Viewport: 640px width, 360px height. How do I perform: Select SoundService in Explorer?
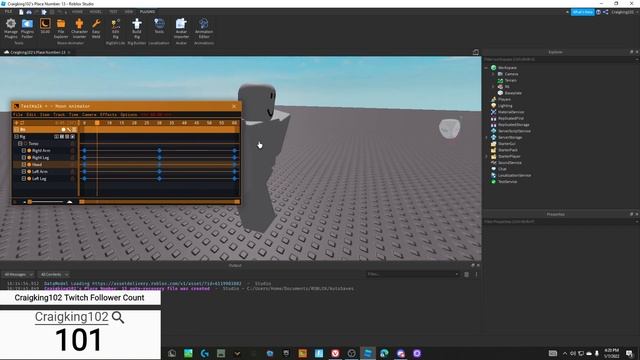pos(507,162)
